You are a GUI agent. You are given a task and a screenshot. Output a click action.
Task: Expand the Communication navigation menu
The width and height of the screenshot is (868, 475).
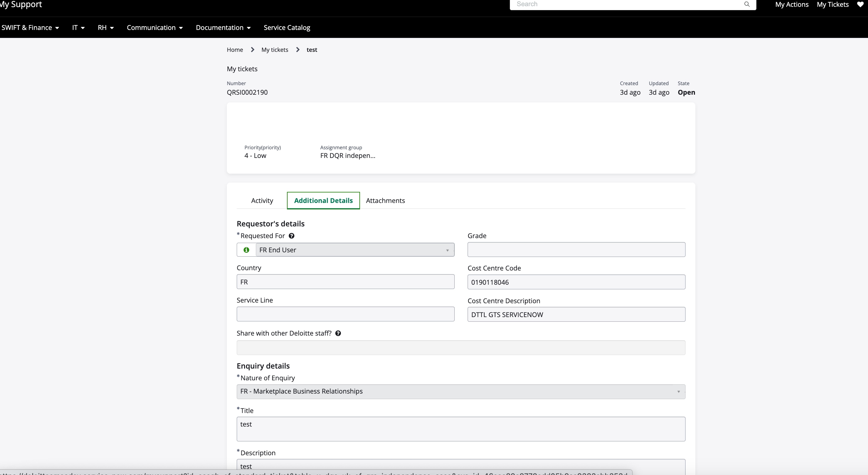tap(155, 28)
